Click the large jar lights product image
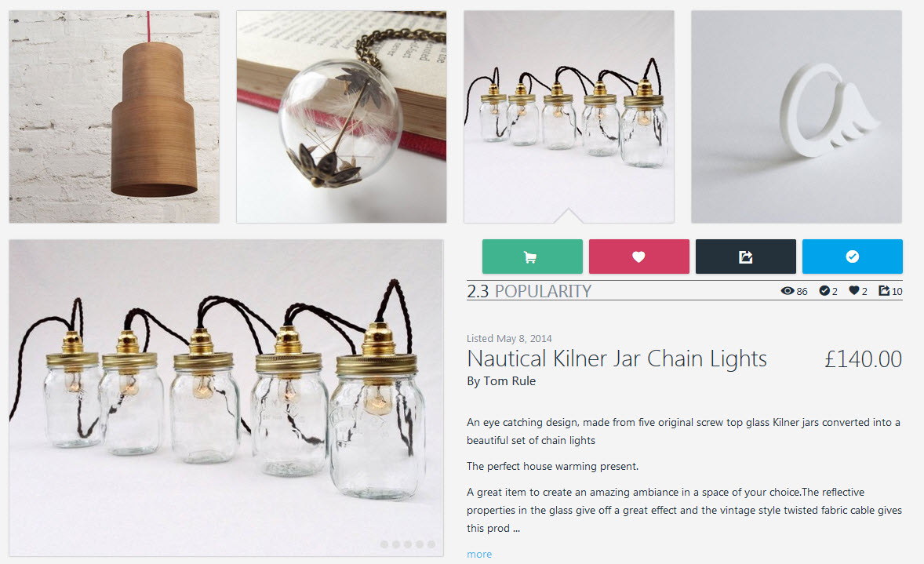The height and width of the screenshot is (564, 924). tap(226, 398)
